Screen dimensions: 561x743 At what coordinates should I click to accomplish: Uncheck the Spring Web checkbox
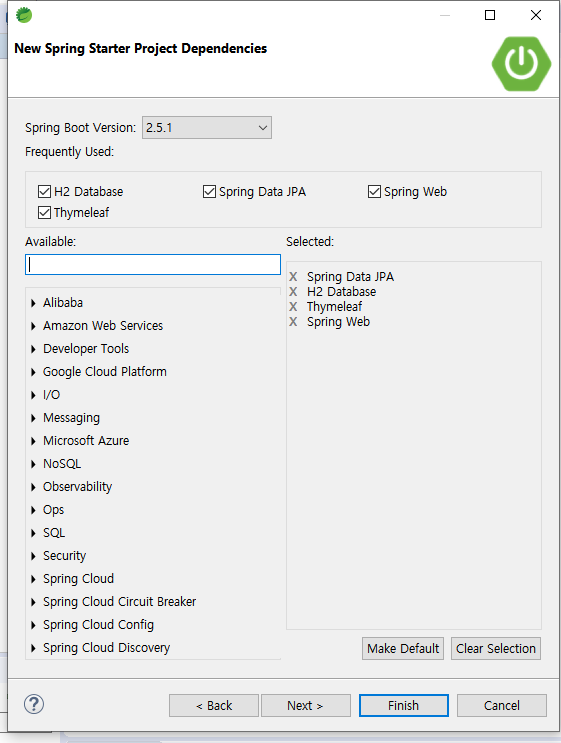(374, 191)
